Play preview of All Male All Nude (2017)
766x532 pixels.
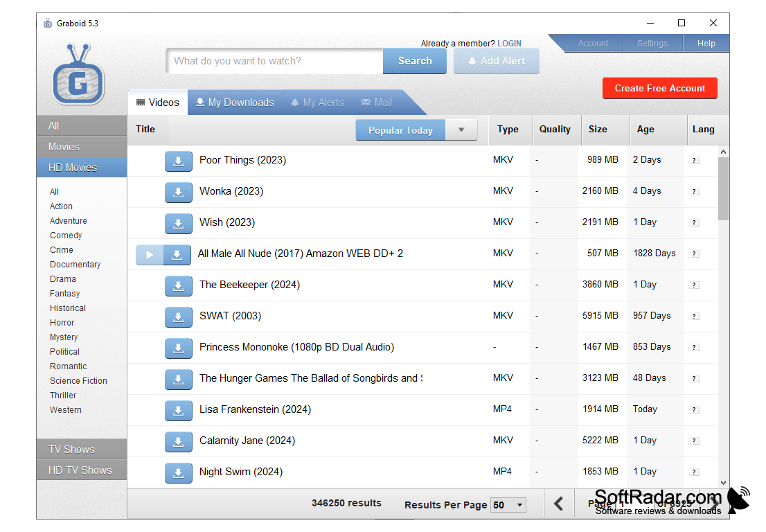149,254
